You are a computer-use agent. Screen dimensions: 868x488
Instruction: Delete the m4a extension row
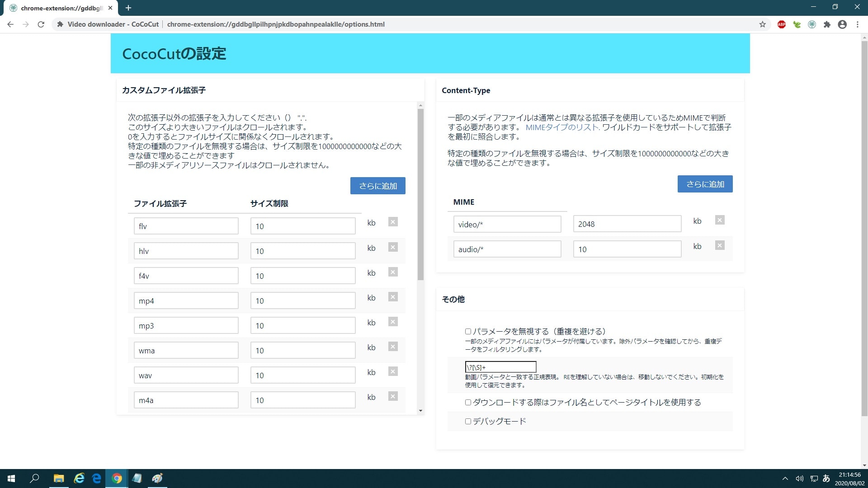coord(393,396)
